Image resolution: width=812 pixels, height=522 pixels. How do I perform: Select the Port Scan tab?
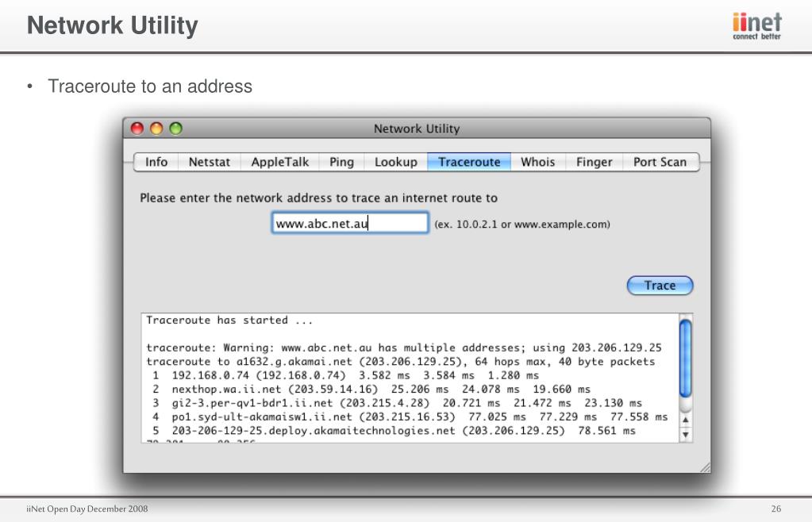tap(660, 162)
